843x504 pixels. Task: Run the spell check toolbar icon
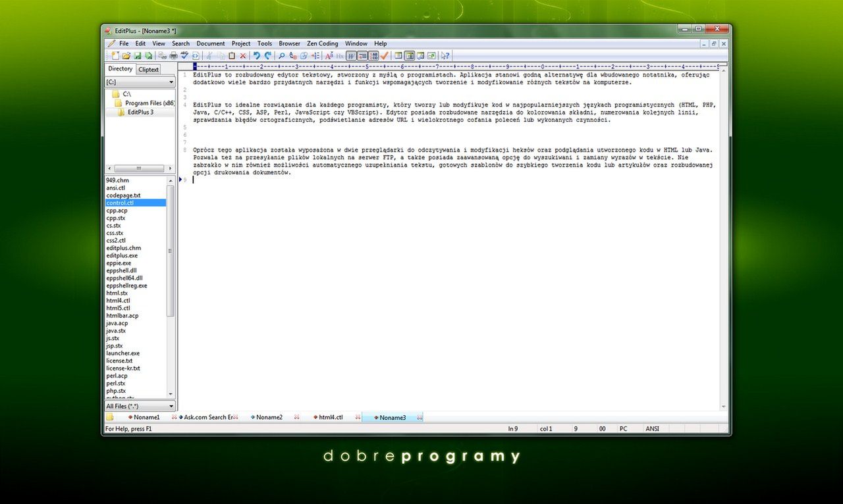[185, 56]
